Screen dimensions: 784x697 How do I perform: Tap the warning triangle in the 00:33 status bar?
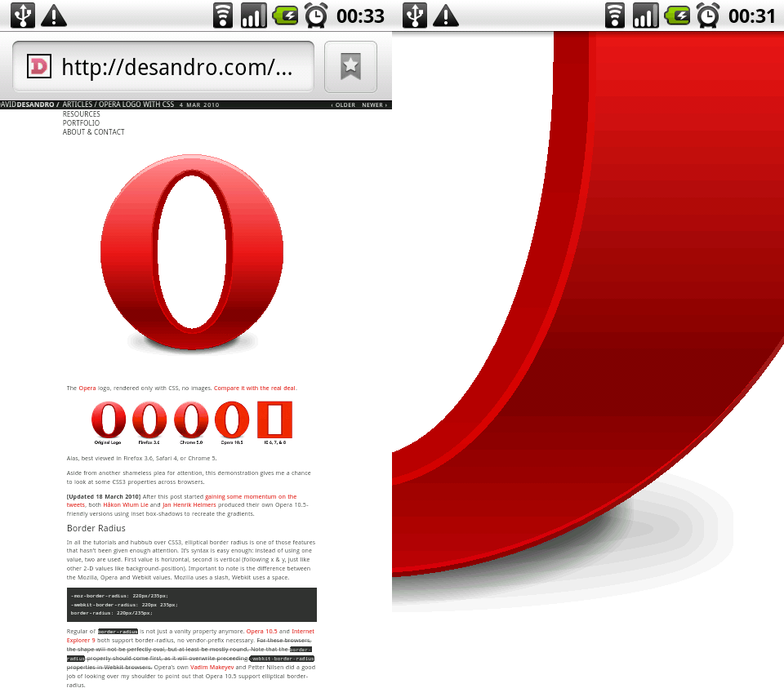pos(54,16)
